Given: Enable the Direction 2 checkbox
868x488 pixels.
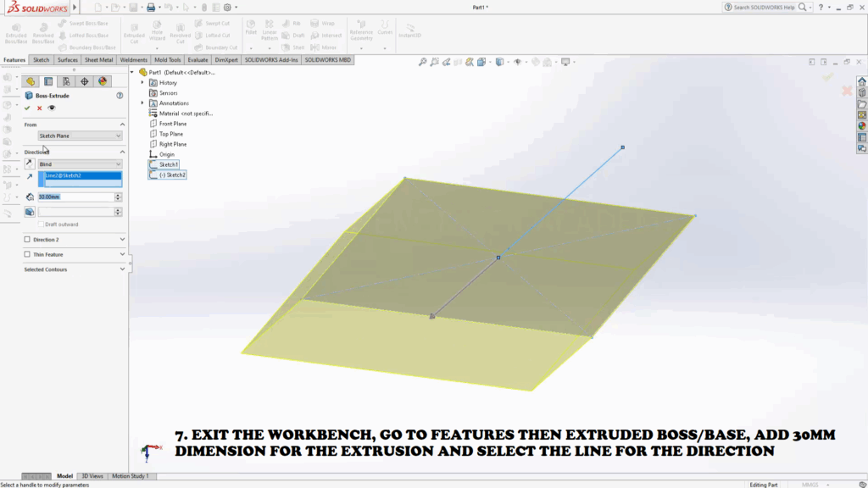Looking at the screenshot, I should click(28, 240).
